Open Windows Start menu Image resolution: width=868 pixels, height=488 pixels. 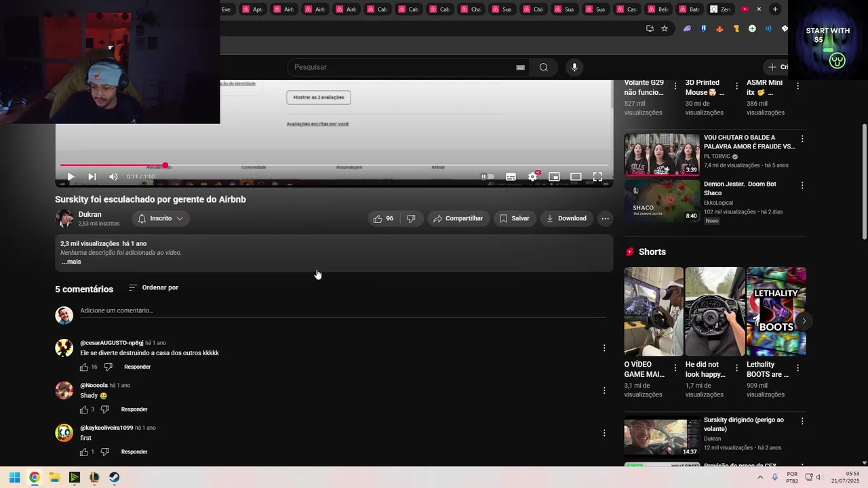[x=14, y=477]
